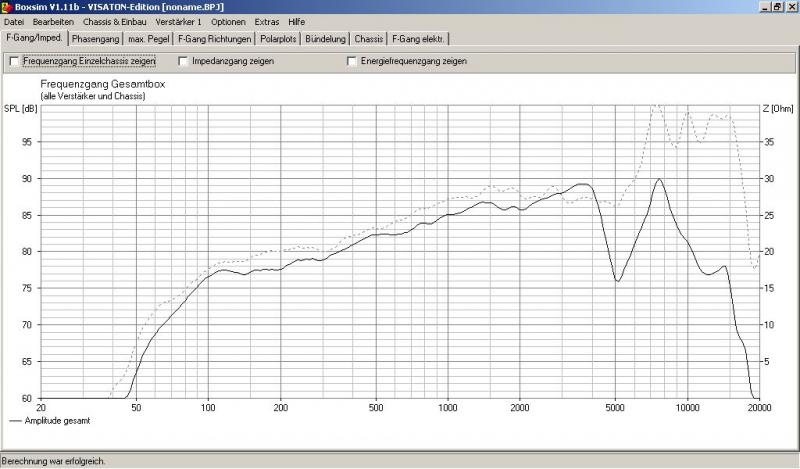Switch to the Bündelung tab
800x469 pixels.
coord(326,39)
